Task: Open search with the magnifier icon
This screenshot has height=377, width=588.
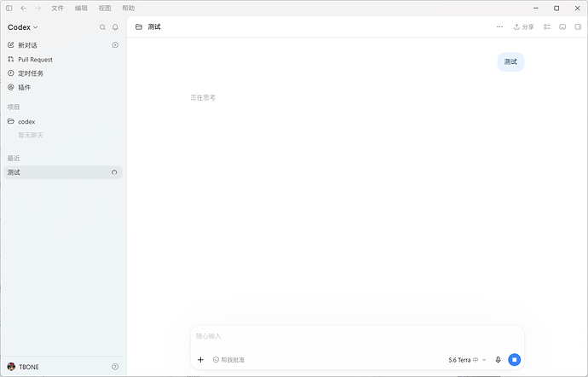Action: pos(102,27)
